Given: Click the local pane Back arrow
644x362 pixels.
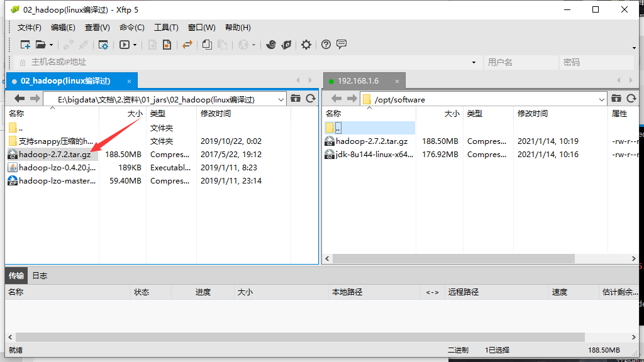Looking at the screenshot, I should coord(19,99).
